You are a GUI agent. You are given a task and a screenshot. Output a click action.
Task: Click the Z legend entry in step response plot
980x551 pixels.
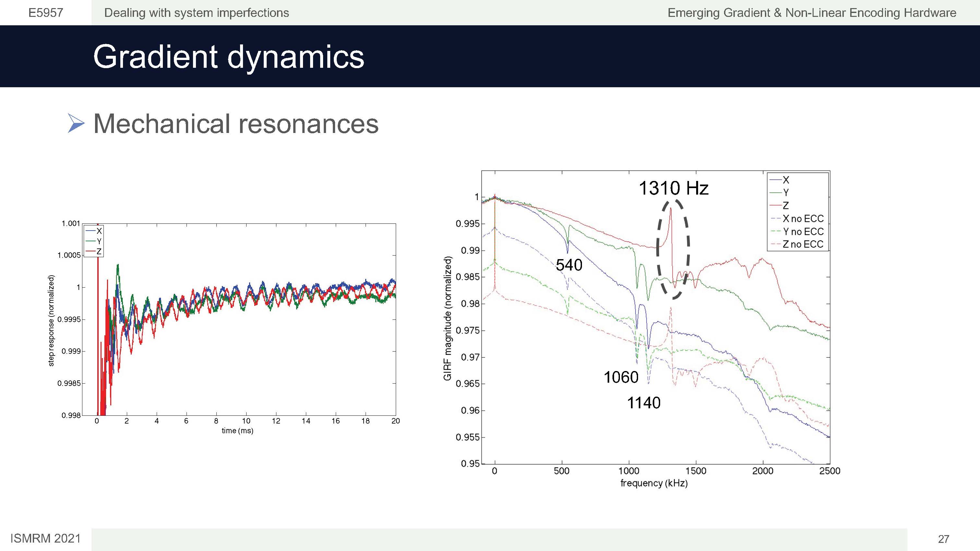click(x=99, y=251)
